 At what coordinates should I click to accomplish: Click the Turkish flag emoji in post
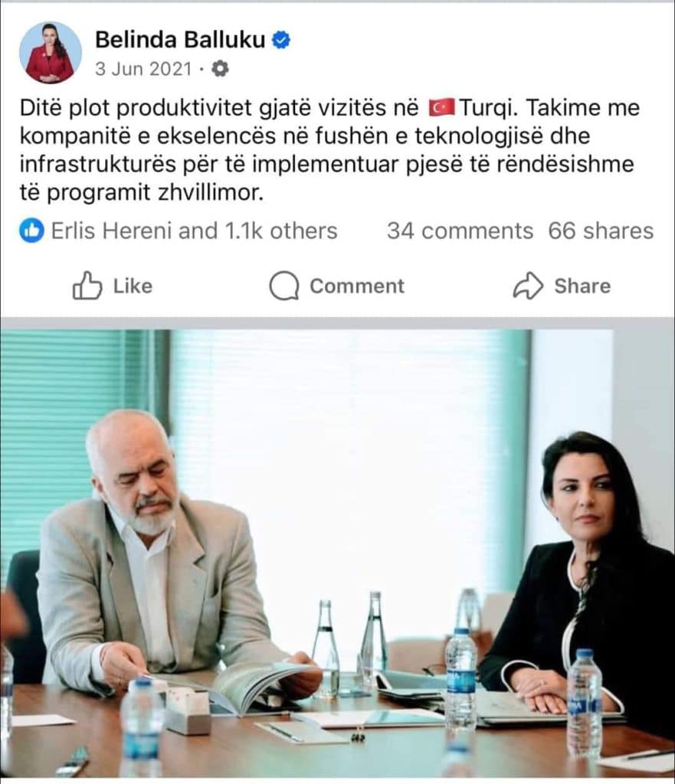[441, 107]
